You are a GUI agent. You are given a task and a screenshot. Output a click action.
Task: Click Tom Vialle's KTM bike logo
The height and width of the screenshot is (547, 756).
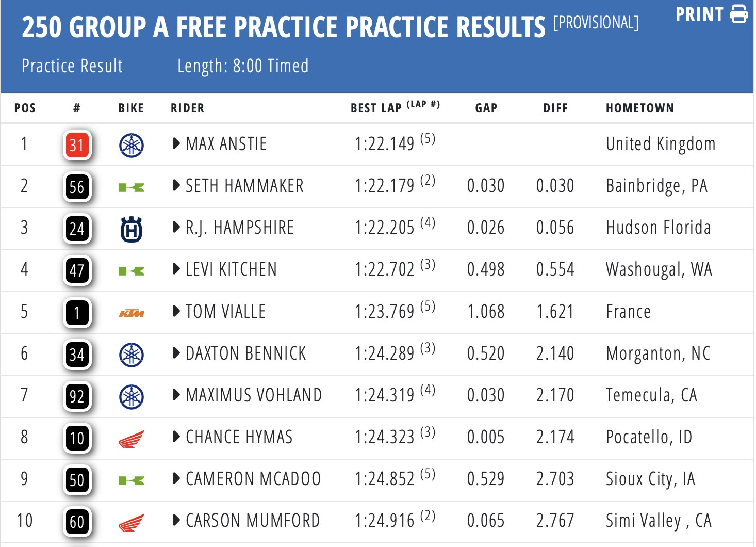(x=132, y=313)
